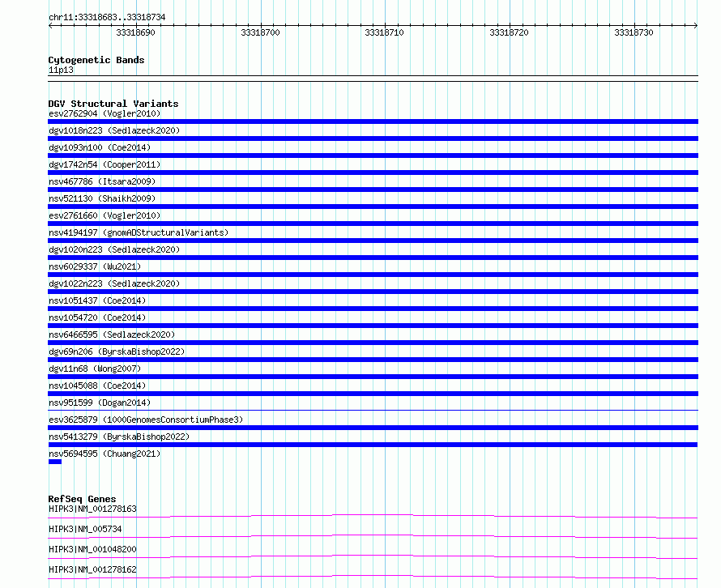Select the 11p13 band label
The height and width of the screenshot is (588, 721).
[x=61, y=70]
